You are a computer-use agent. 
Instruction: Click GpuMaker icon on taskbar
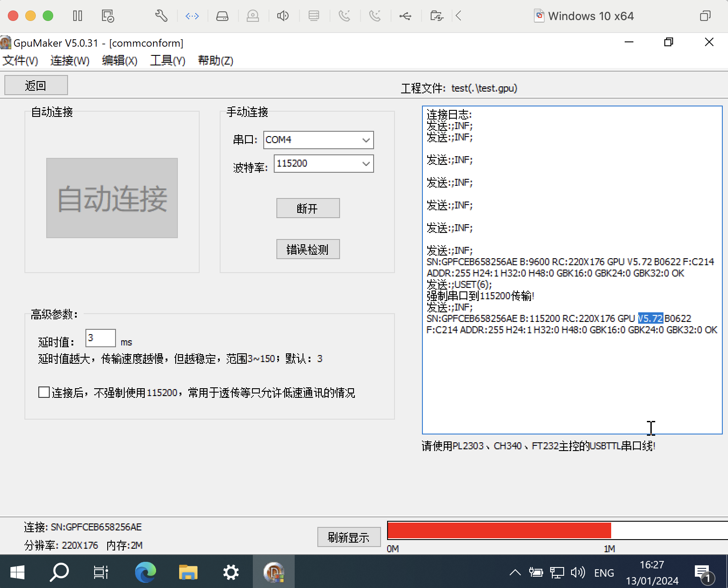pyautogui.click(x=274, y=572)
